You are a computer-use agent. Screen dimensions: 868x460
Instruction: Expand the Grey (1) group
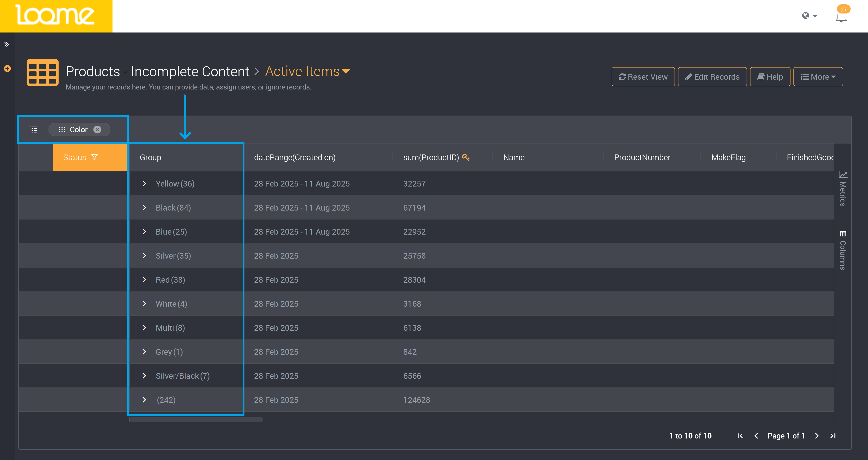pyautogui.click(x=144, y=352)
